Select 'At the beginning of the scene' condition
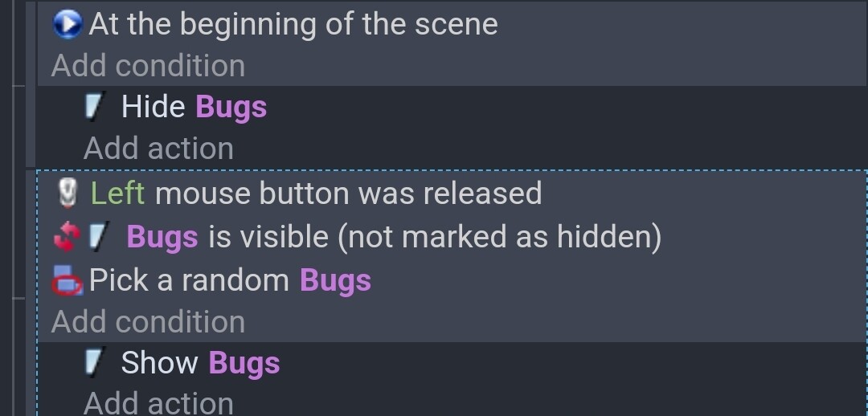The width and height of the screenshot is (868, 416). pos(293,24)
